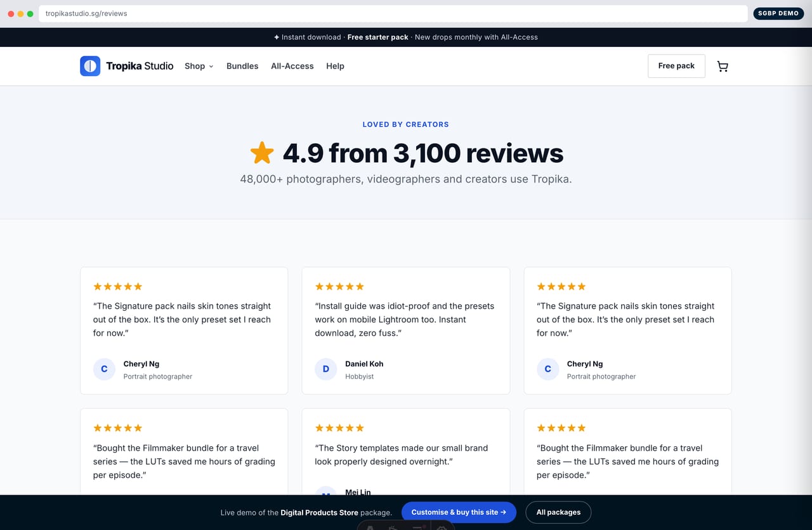Click the name 'Mei Lin'
Viewport: 812px width, 530px height.
358,492
